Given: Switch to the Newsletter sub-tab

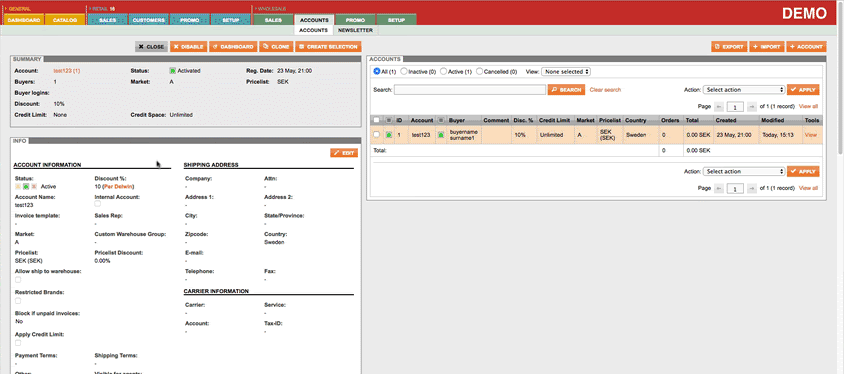Looking at the screenshot, I should pos(355,30).
